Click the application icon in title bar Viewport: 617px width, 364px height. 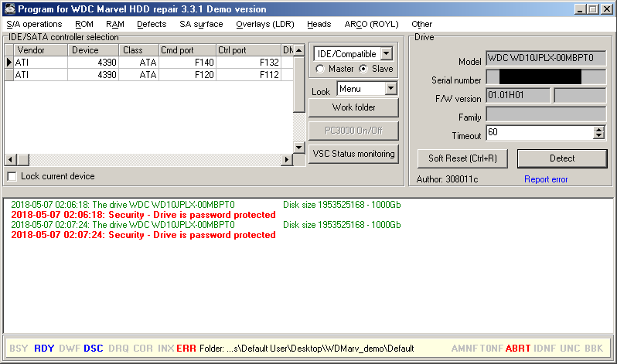coord(9,9)
